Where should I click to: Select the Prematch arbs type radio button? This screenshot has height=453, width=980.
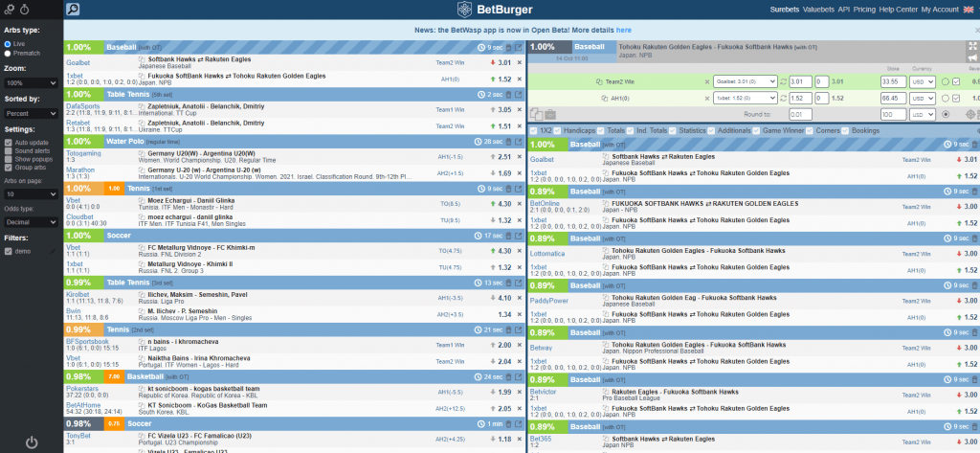click(x=8, y=54)
